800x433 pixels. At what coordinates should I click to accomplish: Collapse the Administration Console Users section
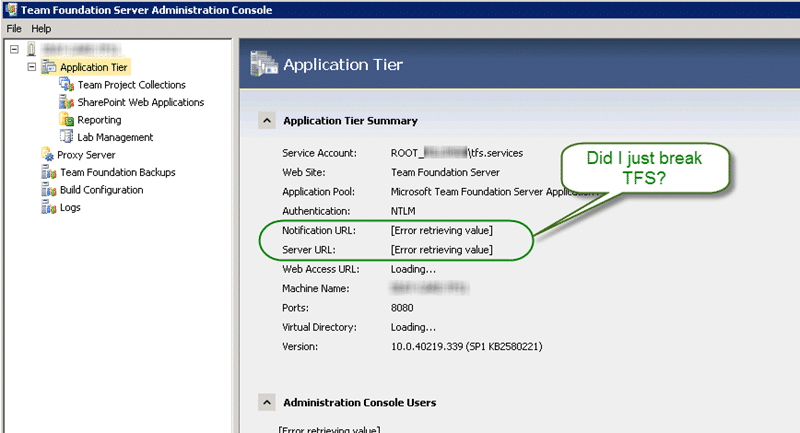266,402
